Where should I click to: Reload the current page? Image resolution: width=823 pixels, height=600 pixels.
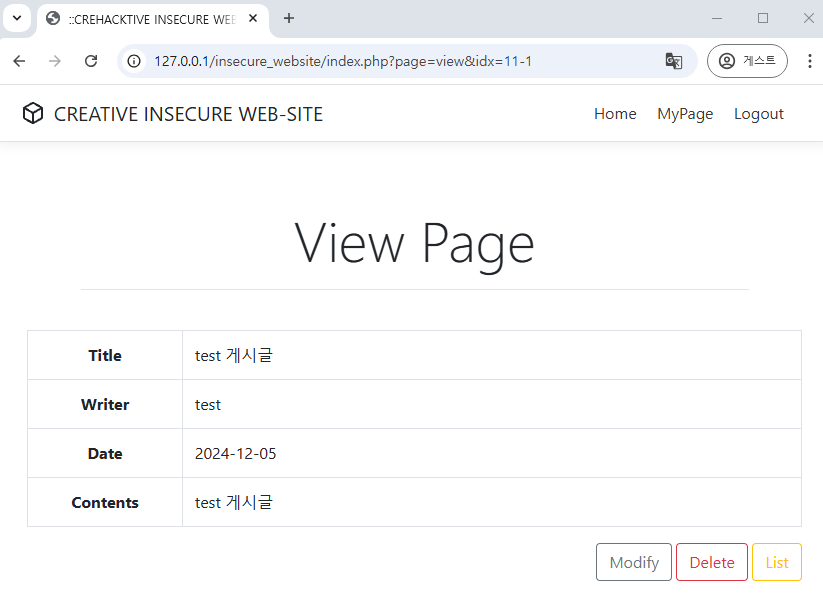91,61
